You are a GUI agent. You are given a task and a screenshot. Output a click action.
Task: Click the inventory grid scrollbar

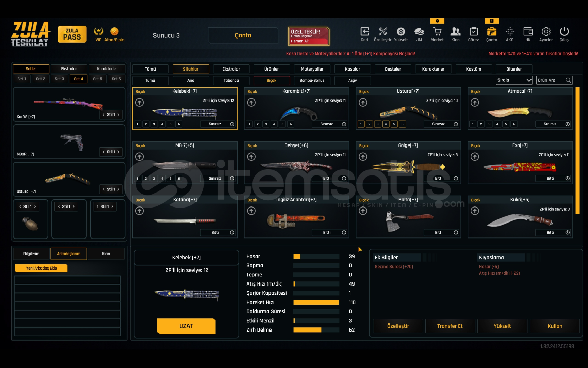click(x=577, y=151)
